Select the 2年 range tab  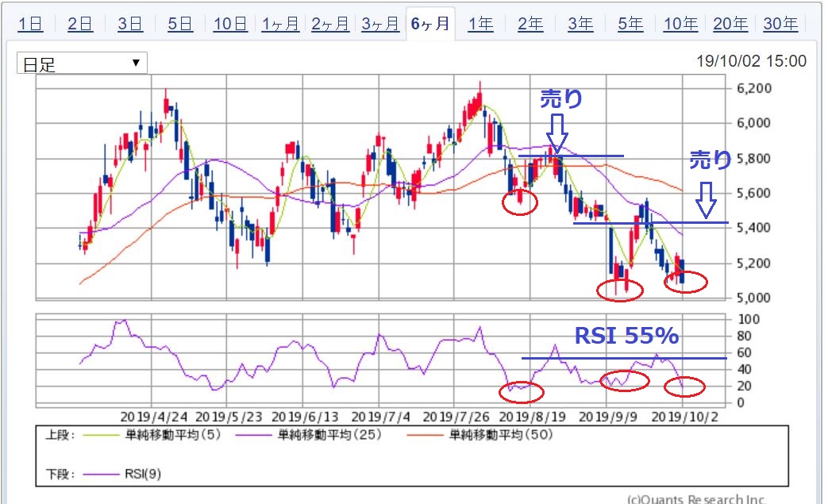530,24
